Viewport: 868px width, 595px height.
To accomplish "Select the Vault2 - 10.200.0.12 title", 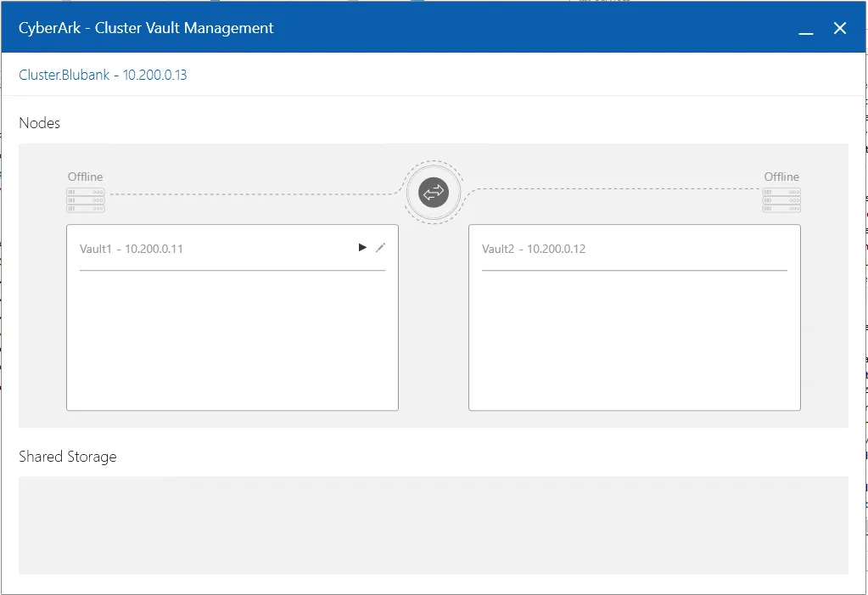I will 534,249.
